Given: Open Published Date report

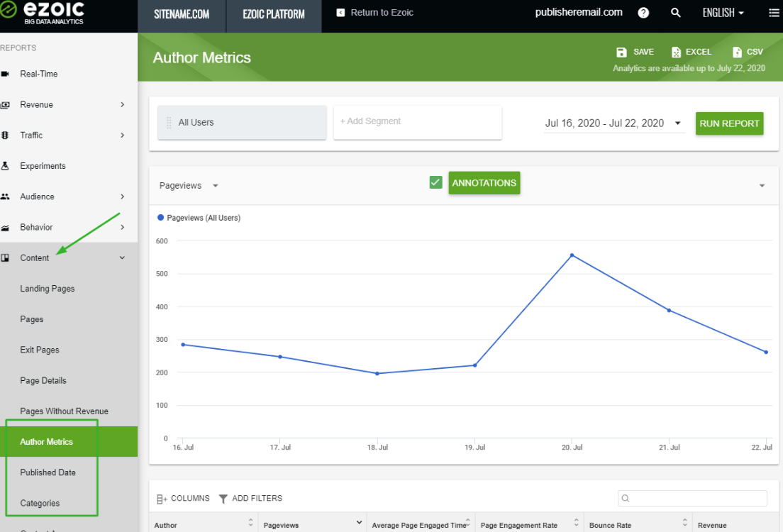Looking at the screenshot, I should tap(48, 472).
